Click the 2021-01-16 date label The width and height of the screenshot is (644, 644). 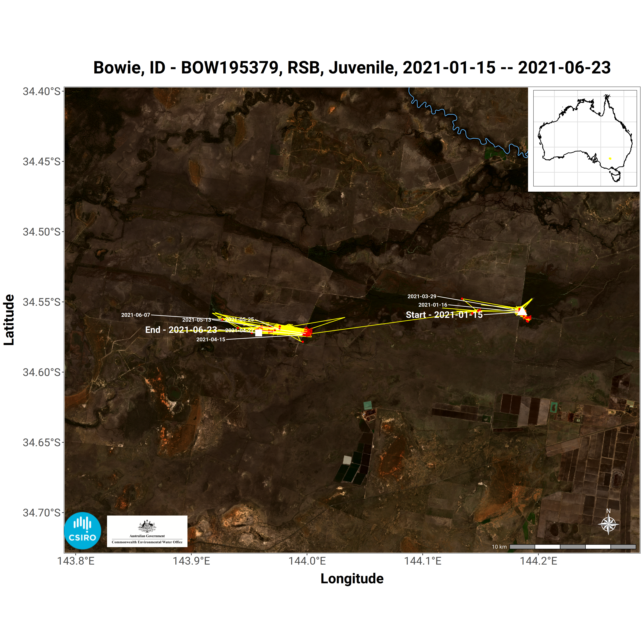click(433, 305)
